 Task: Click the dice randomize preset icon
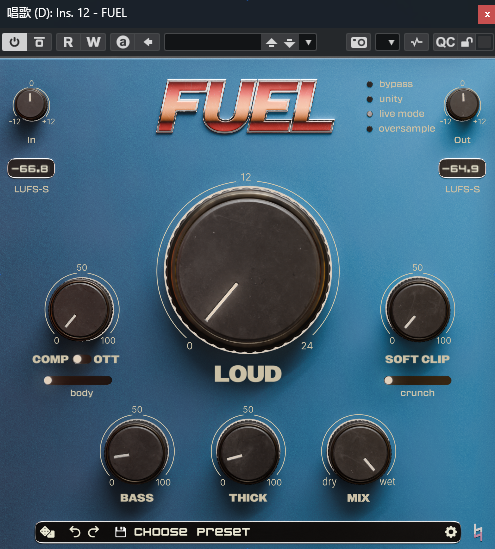click(x=47, y=532)
